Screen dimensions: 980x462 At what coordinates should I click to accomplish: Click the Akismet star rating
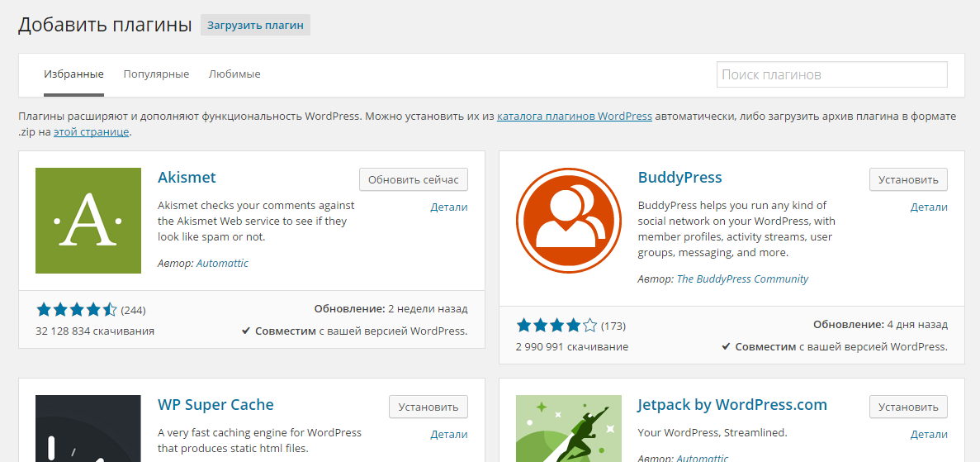[77, 310]
